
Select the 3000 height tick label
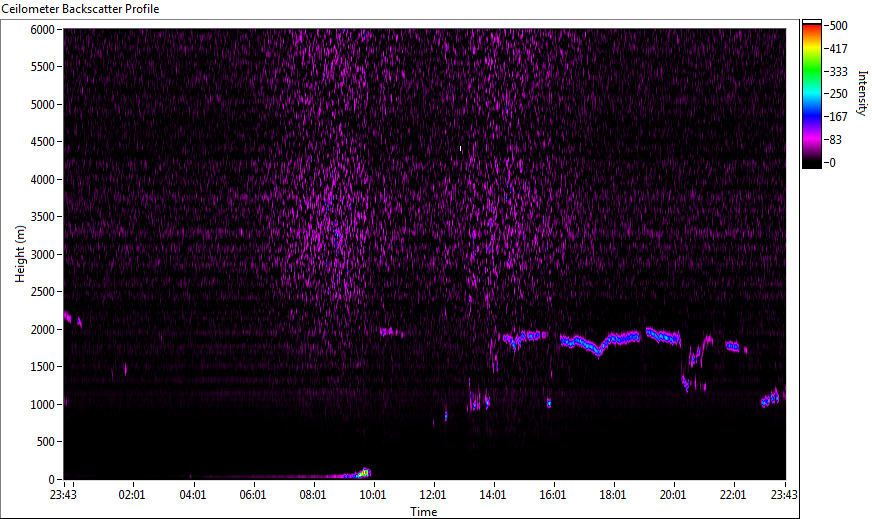(42, 255)
